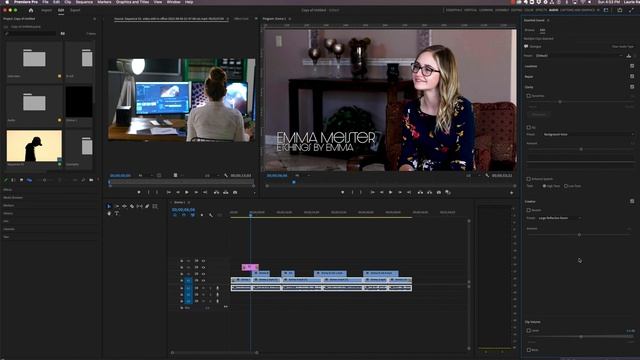Save Essential Sound preset icon
Image resolution: width=640 pixels, height=360 pixels.
tap(629, 56)
